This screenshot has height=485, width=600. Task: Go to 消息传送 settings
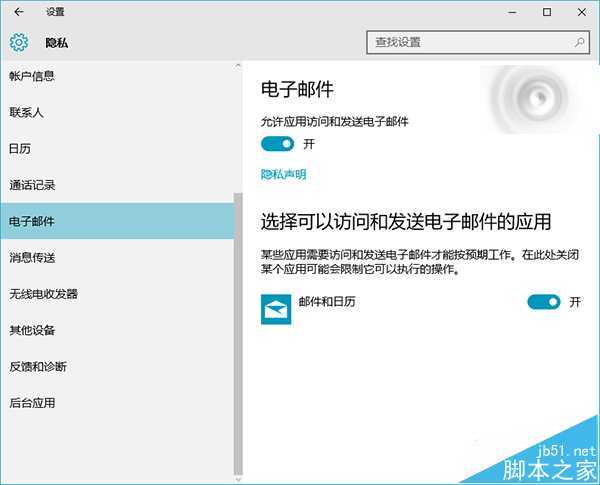[x=117, y=258]
